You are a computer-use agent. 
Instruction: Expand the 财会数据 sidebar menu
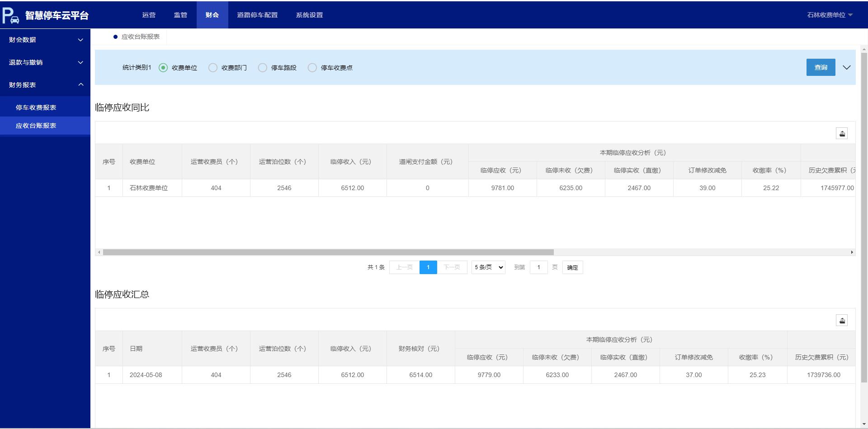click(45, 40)
